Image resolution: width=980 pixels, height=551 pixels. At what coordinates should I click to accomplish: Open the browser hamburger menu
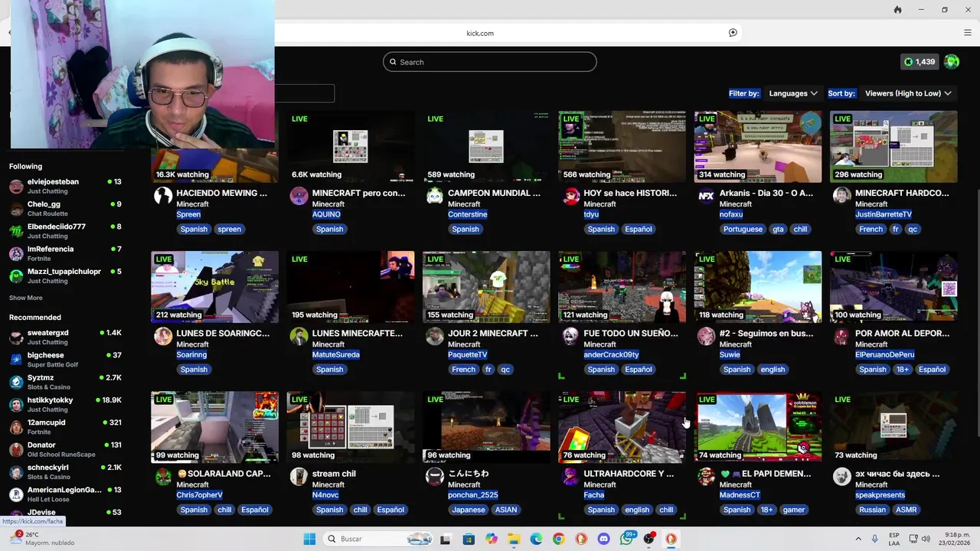tap(968, 33)
